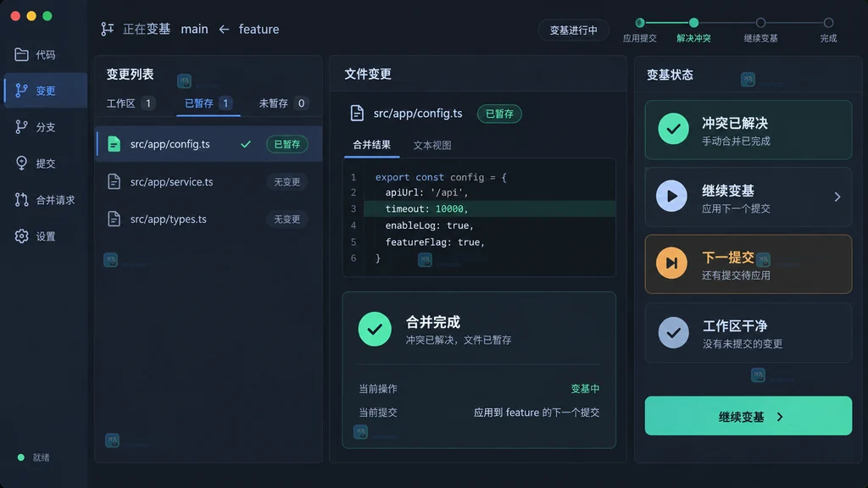This screenshot has width=868, height=488.
Task: Select the 变更 branch icon in sidebar
Action: click(21, 90)
